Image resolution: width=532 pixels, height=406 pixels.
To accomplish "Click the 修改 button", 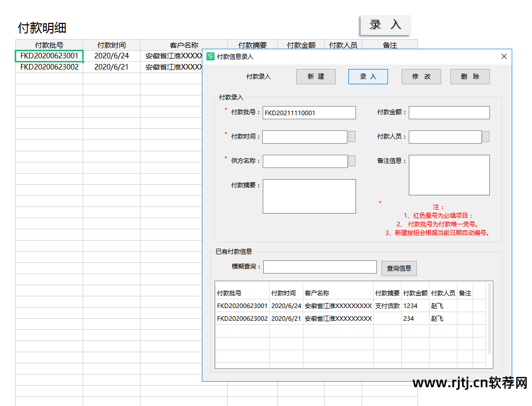I will tap(421, 77).
